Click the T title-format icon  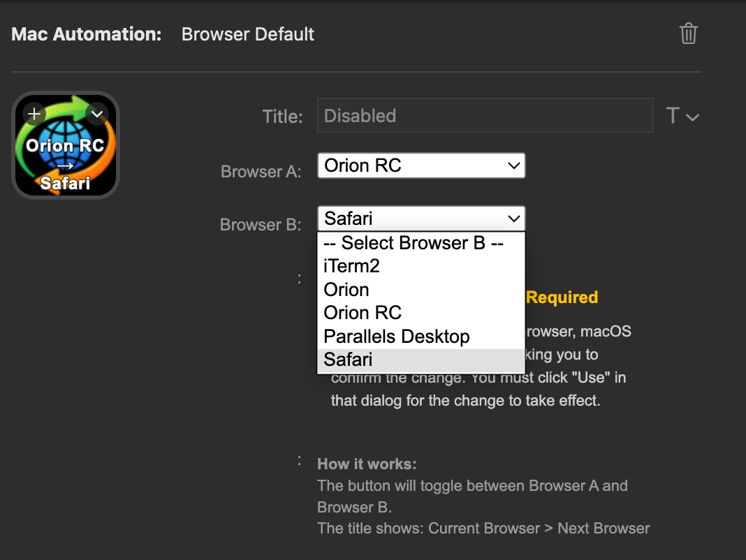(674, 116)
